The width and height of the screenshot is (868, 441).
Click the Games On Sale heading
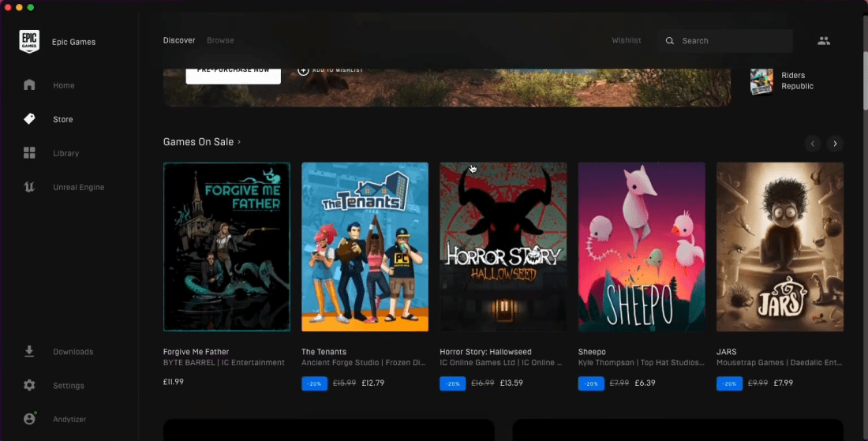pos(198,142)
